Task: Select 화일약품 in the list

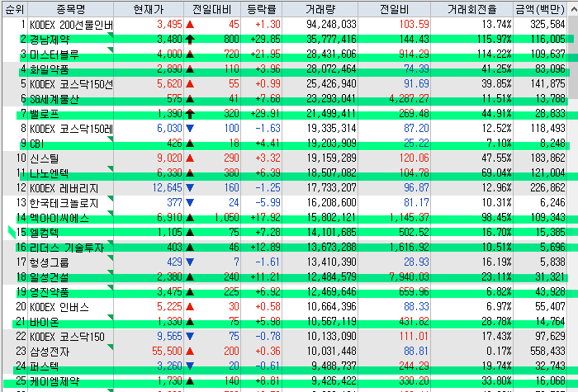Action: point(50,69)
